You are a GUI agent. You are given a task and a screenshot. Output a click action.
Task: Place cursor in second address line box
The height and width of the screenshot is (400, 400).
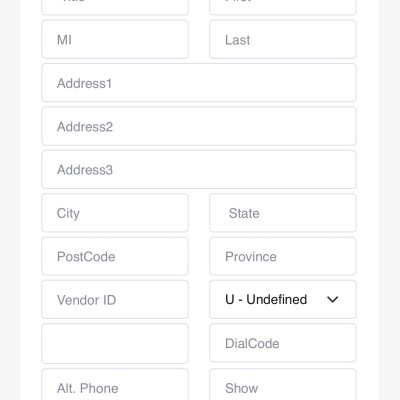tap(199, 126)
